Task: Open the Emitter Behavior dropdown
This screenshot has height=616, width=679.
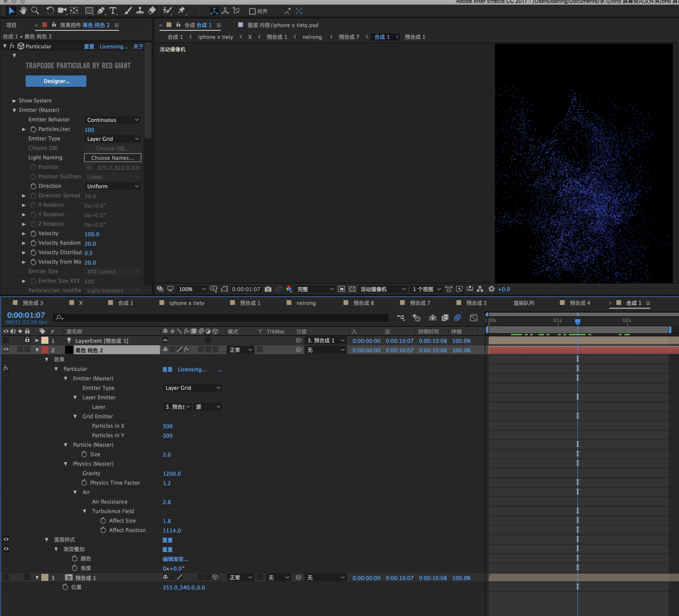Action: click(x=112, y=120)
